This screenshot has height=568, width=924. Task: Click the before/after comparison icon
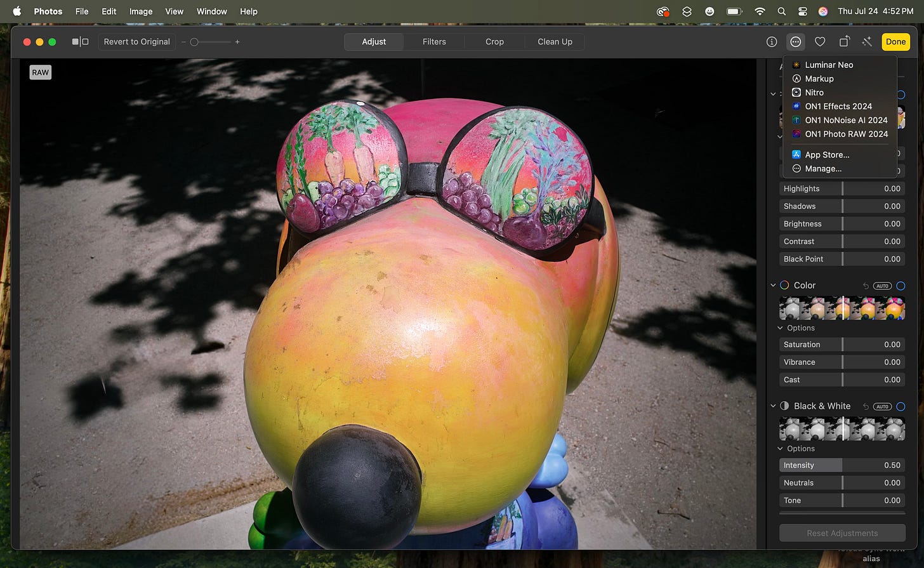point(80,42)
